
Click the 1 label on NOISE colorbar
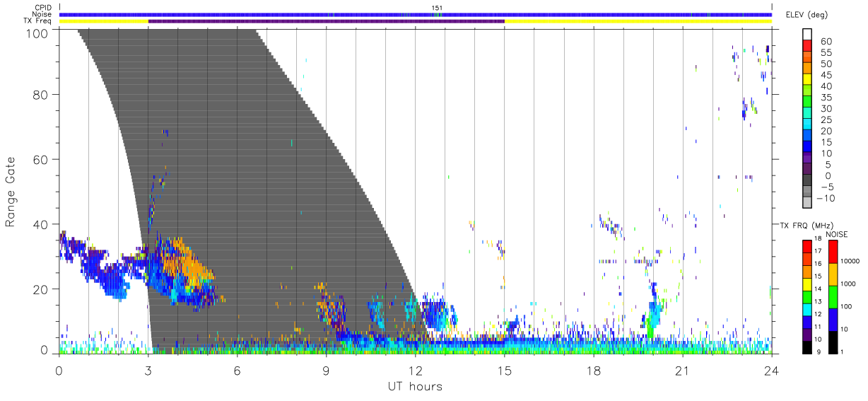(x=843, y=351)
